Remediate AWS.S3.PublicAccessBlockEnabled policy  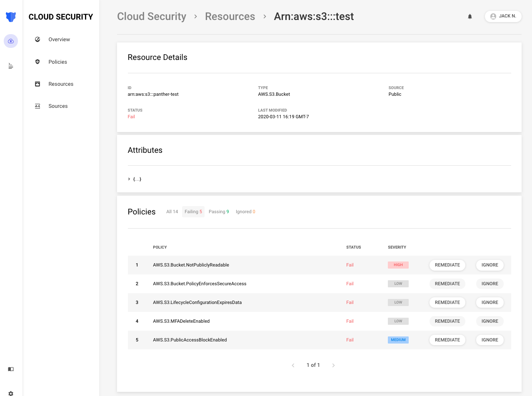[x=447, y=340]
